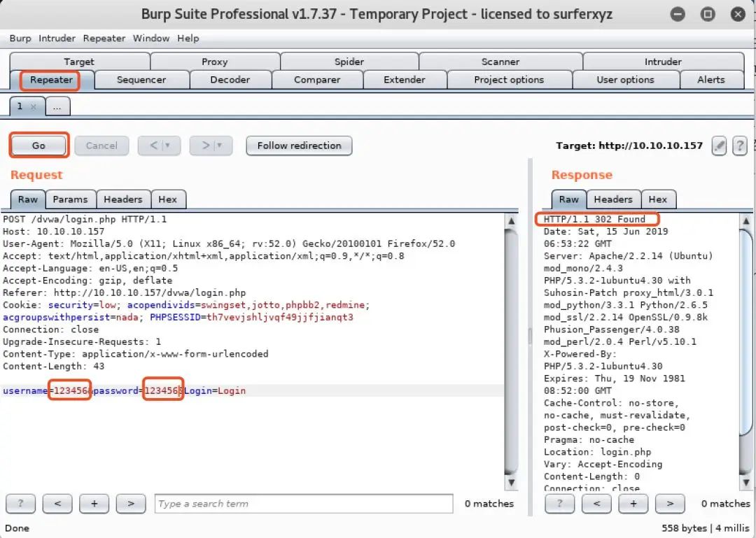
Task: Click the 'Content-Length: 43' request header
Action: (x=53, y=367)
